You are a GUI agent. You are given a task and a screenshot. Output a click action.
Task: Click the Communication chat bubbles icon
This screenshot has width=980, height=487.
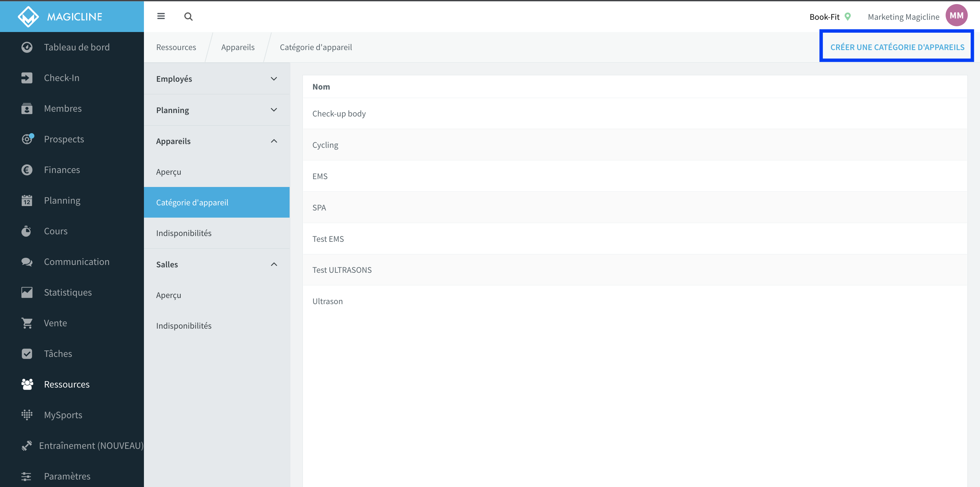click(27, 262)
